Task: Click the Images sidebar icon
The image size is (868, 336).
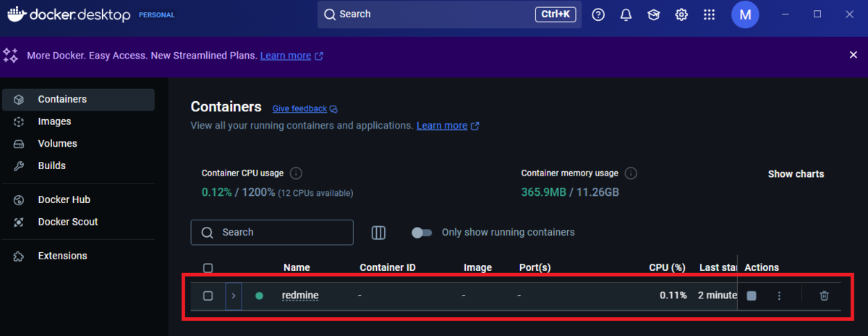Action: click(x=20, y=122)
